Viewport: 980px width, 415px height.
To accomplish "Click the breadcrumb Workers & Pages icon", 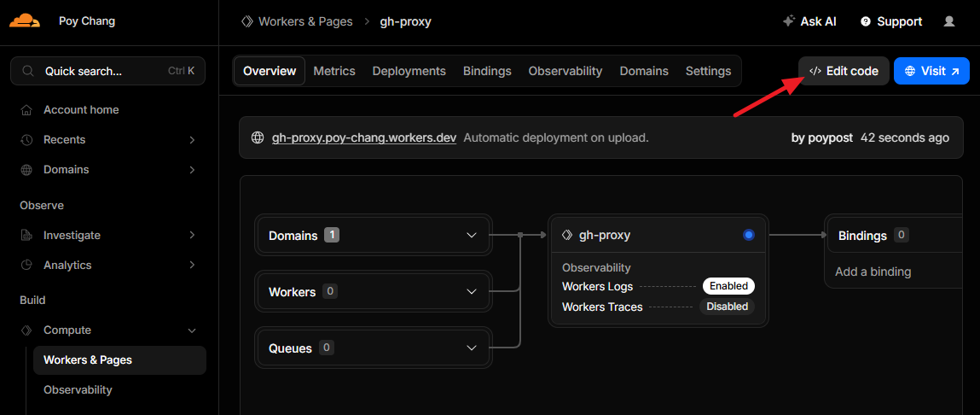I will (x=246, y=22).
